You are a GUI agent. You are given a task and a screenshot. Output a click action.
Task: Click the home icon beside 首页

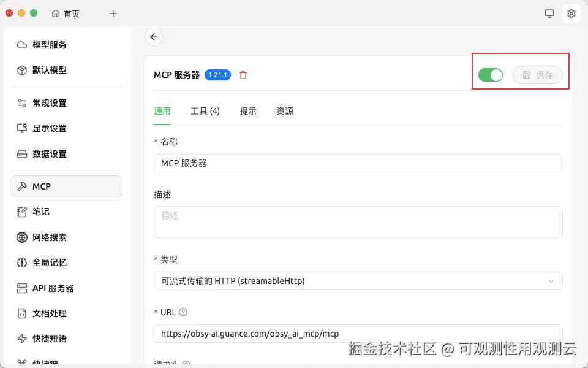[x=56, y=13]
